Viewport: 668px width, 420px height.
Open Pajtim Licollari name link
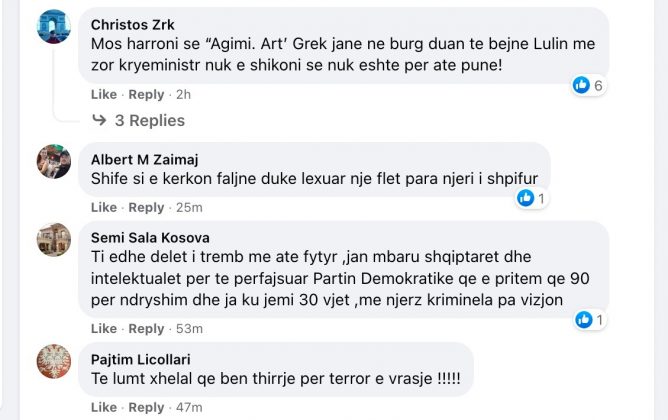coord(141,360)
